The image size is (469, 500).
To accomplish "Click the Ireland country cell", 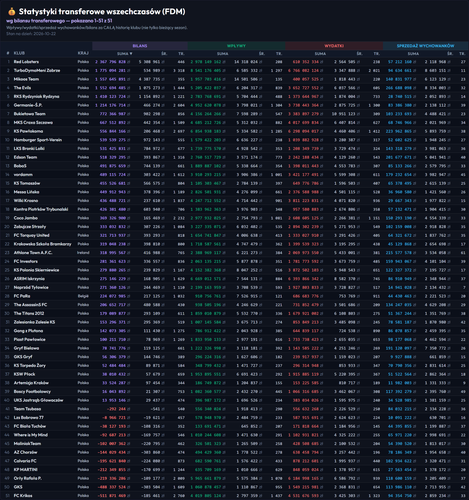I will (x=83, y=252).
